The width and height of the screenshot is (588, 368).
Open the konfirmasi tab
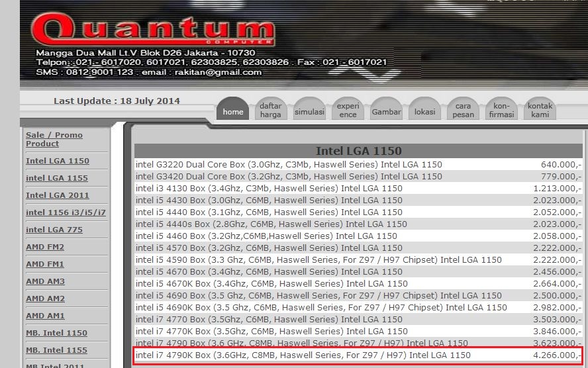click(x=501, y=110)
